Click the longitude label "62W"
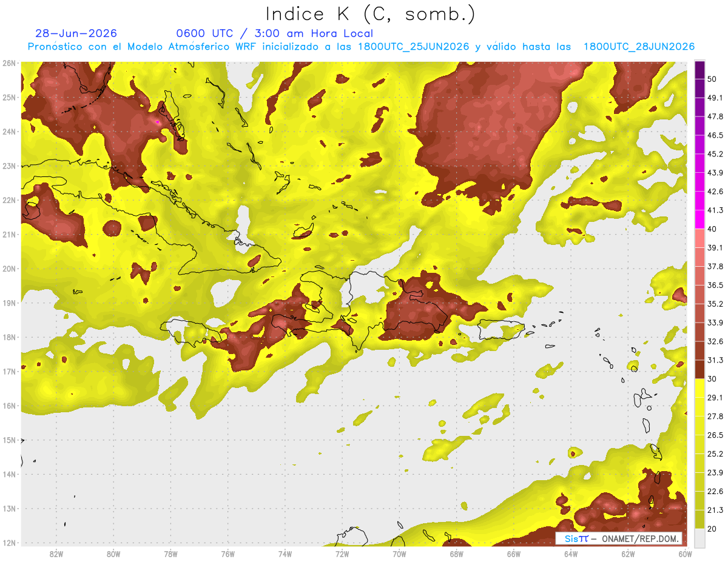The height and width of the screenshot is (562, 728). (628, 554)
